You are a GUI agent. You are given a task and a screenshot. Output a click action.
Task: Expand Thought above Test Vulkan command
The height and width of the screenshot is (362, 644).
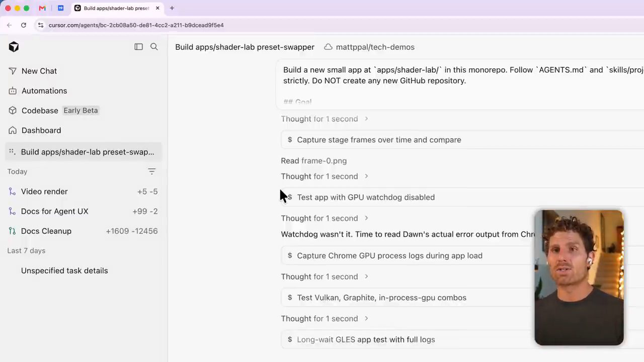325,277
